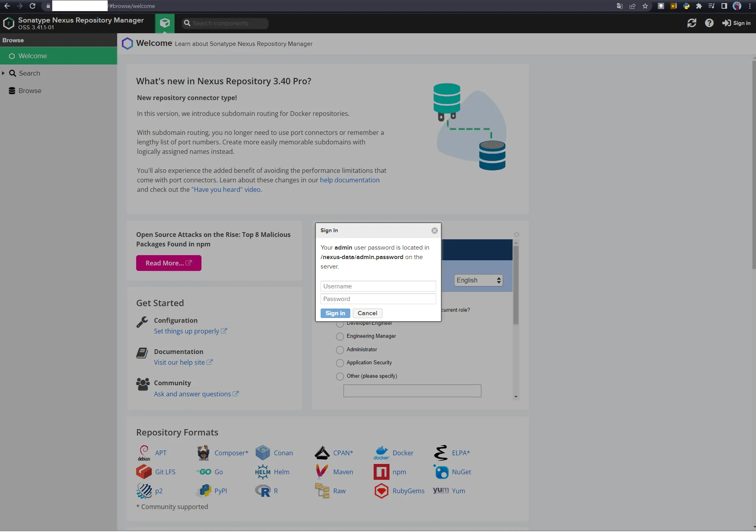Click the Composer format icon
The width and height of the screenshot is (756, 532).
pyautogui.click(x=203, y=453)
